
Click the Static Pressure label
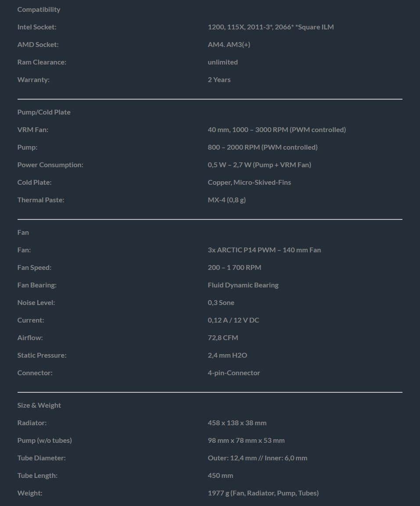42,355
